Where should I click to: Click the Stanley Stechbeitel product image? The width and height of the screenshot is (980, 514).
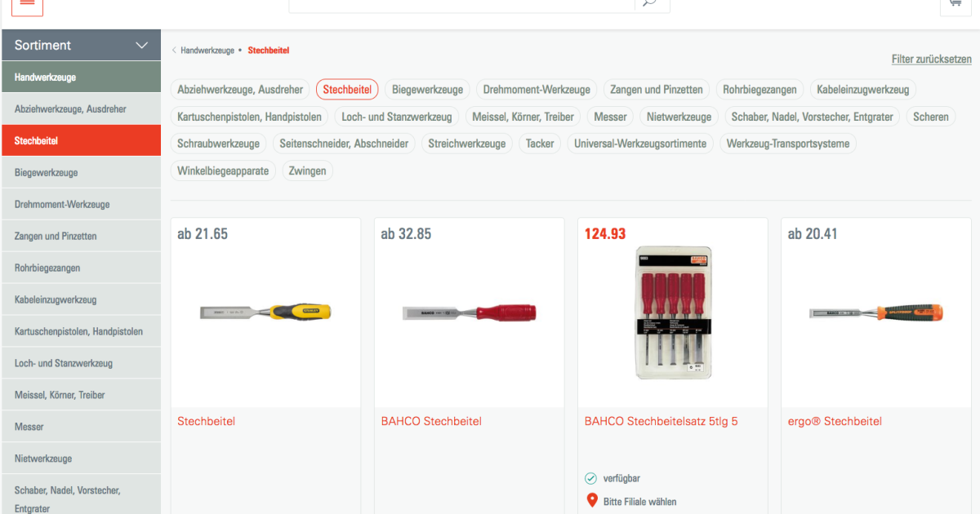[x=266, y=312]
